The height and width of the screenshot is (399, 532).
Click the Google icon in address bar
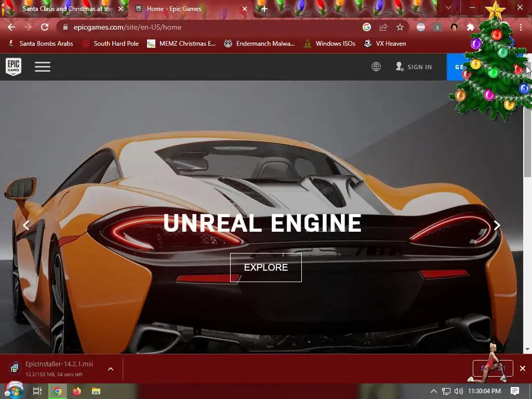(x=367, y=27)
